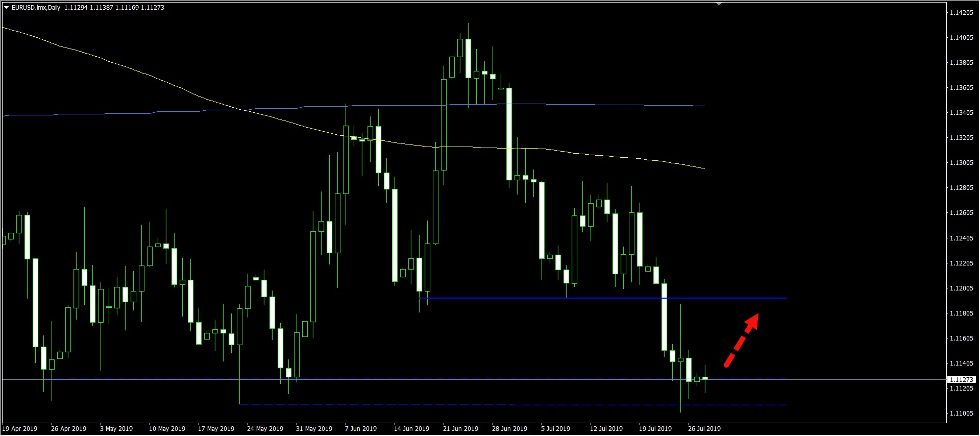980x436 pixels.
Task: Click the 1.12605 price axis label
Action: coord(961,213)
